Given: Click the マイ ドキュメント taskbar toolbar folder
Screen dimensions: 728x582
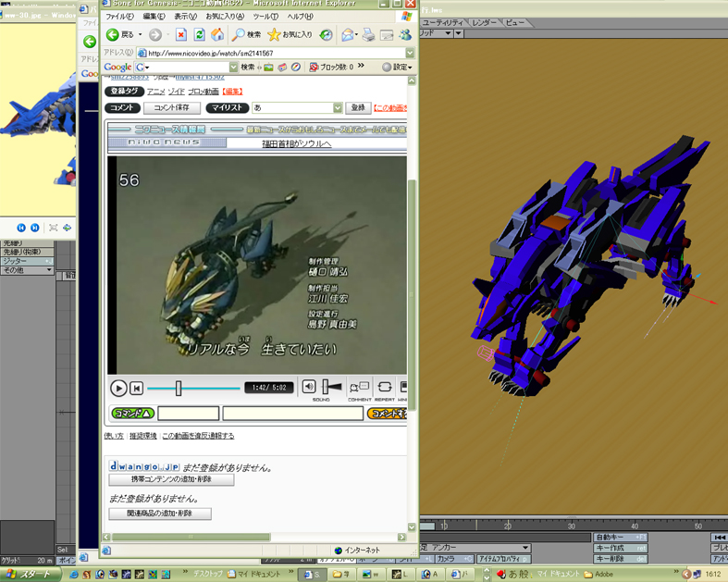Looking at the screenshot, I should point(254,575).
